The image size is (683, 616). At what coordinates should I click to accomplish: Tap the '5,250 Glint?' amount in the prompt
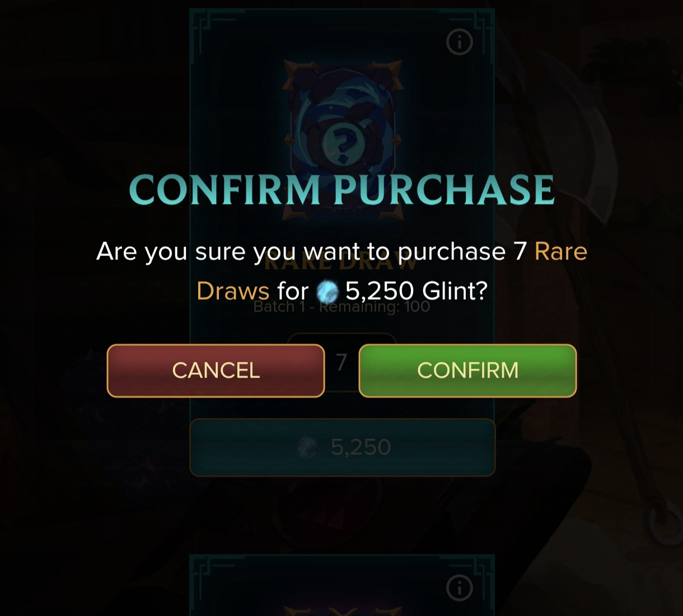coord(417,291)
